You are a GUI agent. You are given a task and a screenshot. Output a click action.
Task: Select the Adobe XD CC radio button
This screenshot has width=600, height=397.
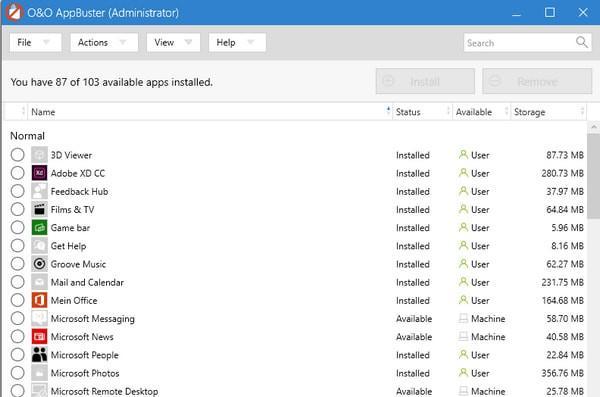tap(18, 173)
